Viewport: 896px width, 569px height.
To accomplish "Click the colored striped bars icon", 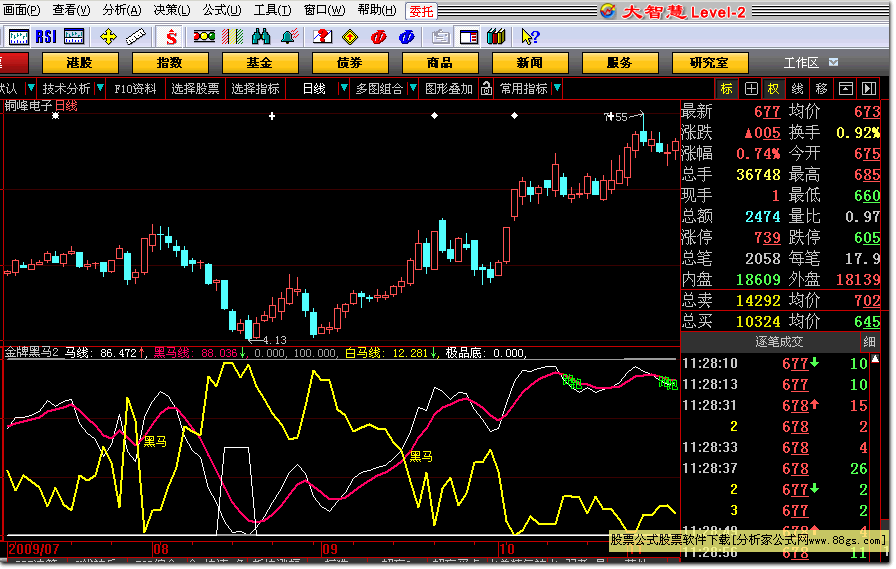I will [x=233, y=37].
